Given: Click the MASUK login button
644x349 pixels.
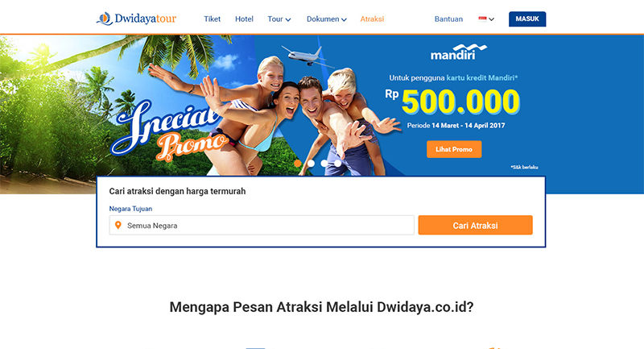Looking at the screenshot, I should 527,19.
